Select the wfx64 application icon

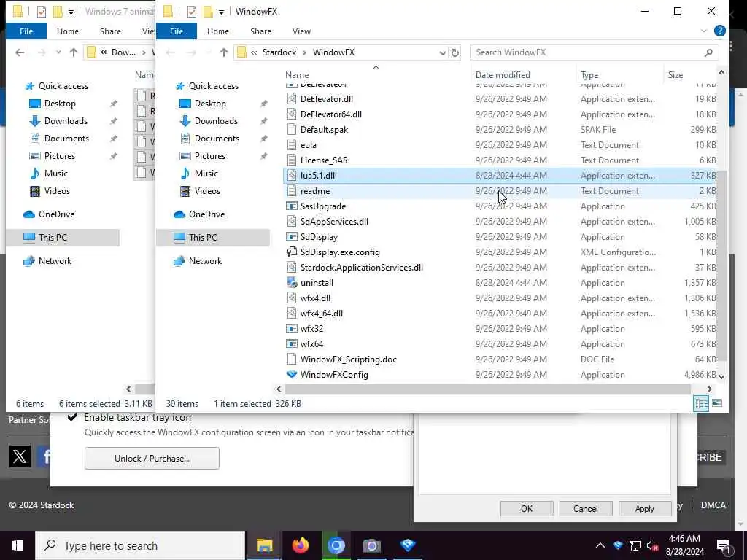(x=292, y=344)
